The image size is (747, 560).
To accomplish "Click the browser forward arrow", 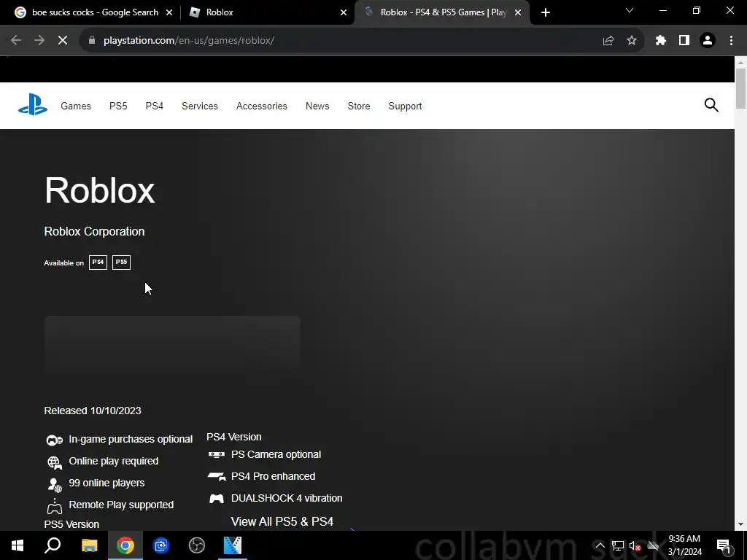I will click(x=39, y=41).
